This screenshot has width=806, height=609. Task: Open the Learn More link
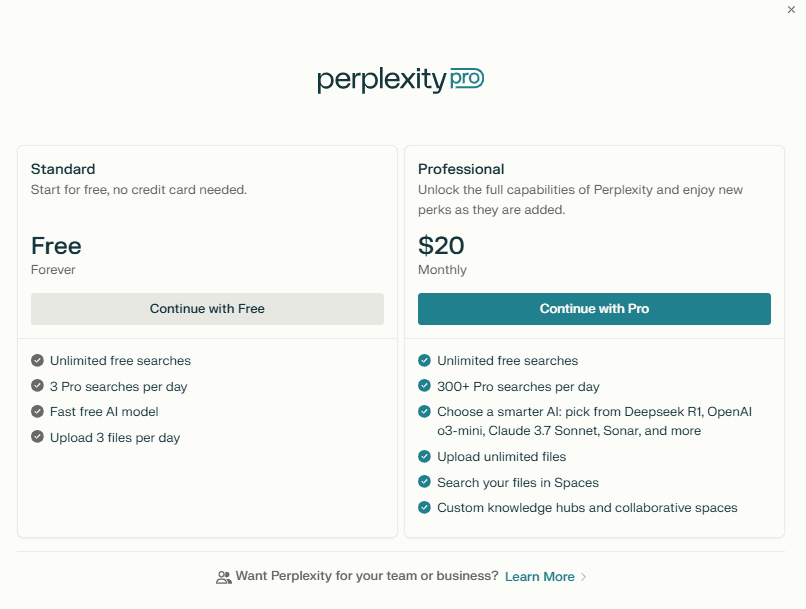[x=540, y=577]
